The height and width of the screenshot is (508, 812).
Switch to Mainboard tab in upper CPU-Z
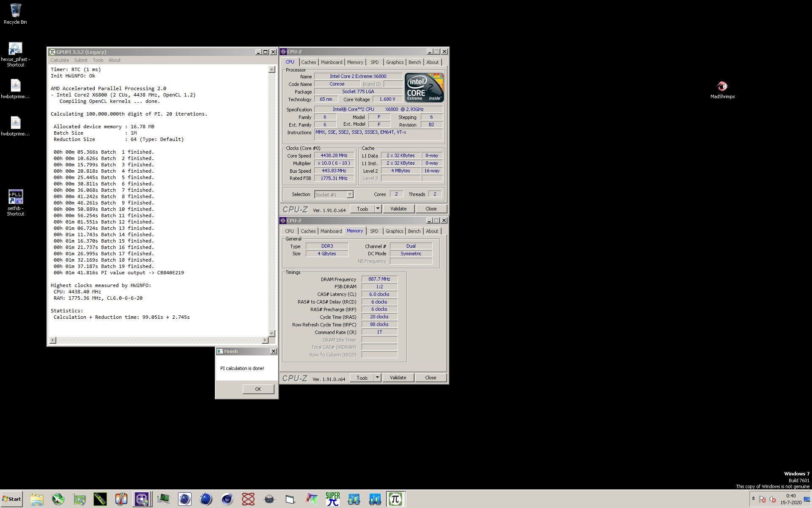tap(332, 62)
